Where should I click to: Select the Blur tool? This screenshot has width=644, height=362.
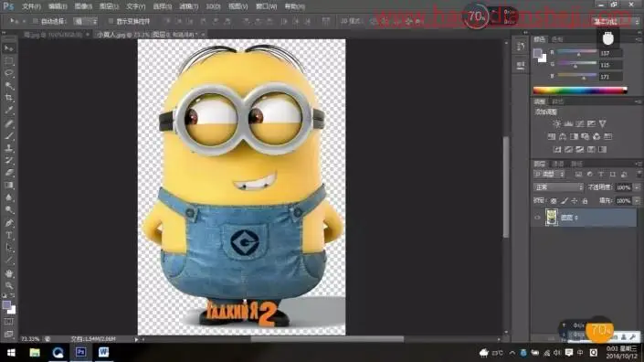point(8,197)
